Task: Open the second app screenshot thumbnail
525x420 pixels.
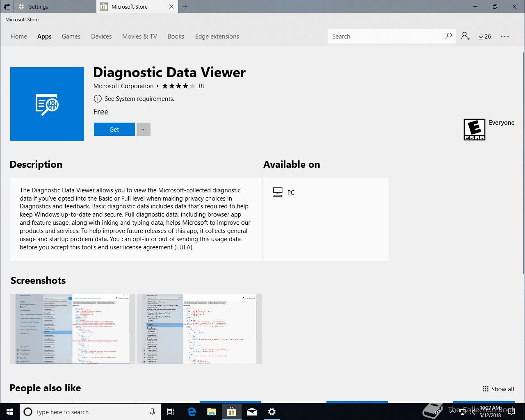Action: coord(199,329)
